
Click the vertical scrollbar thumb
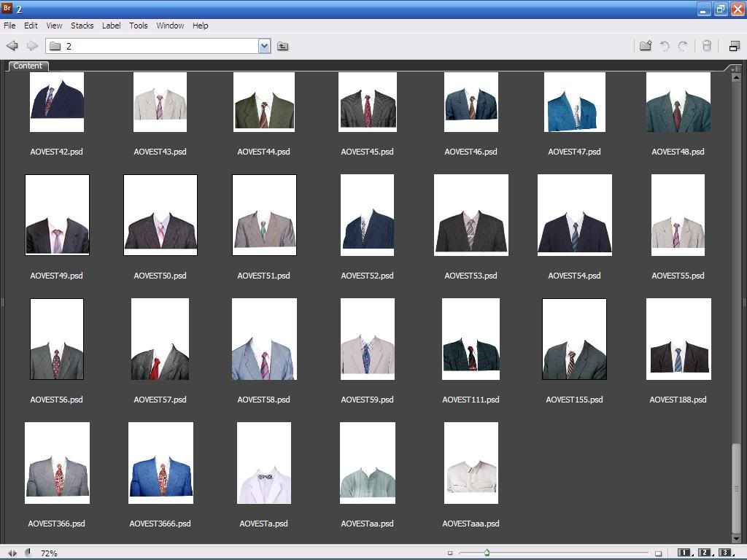click(x=736, y=488)
